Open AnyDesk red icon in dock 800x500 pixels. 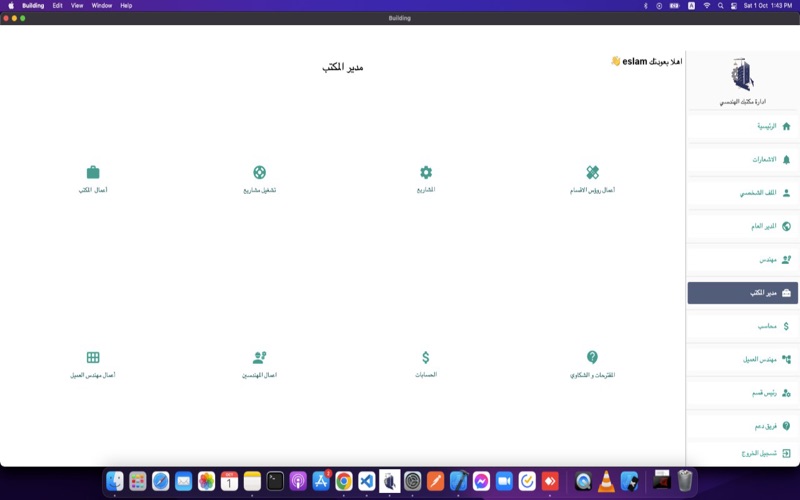click(x=550, y=481)
